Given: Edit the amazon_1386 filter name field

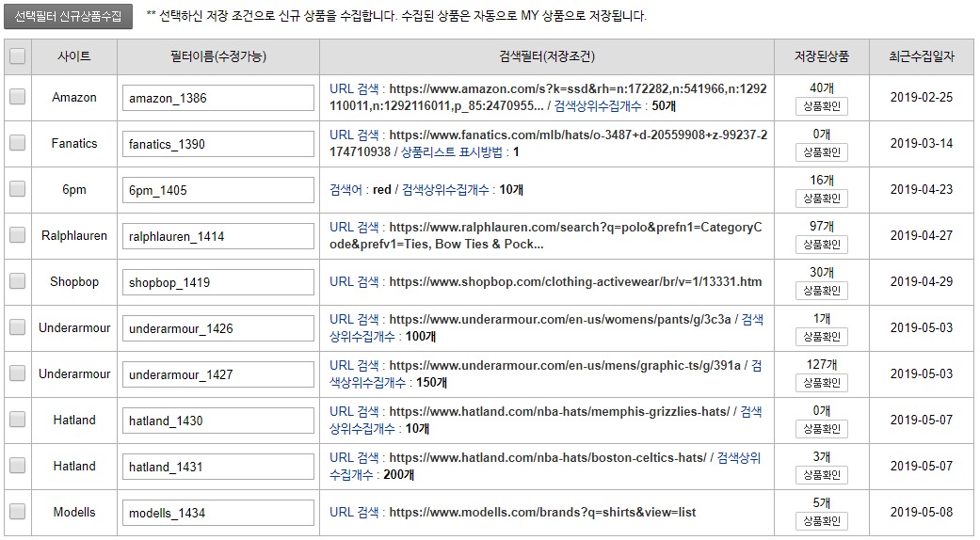Looking at the screenshot, I should click(x=218, y=98).
